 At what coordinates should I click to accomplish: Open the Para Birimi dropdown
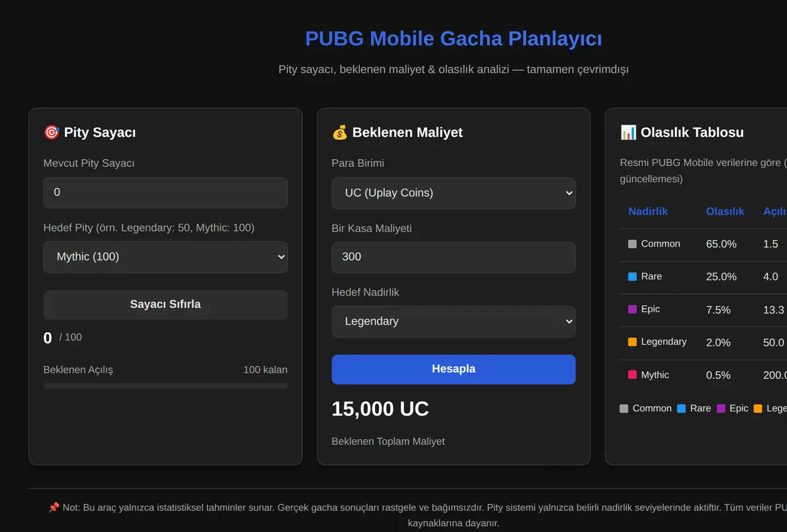(454, 194)
